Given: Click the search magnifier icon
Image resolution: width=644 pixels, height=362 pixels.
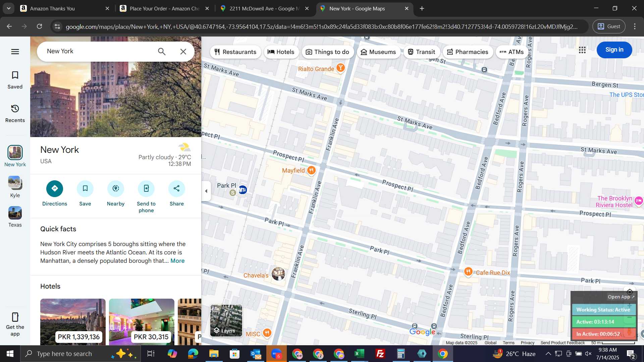Looking at the screenshot, I should (x=162, y=51).
